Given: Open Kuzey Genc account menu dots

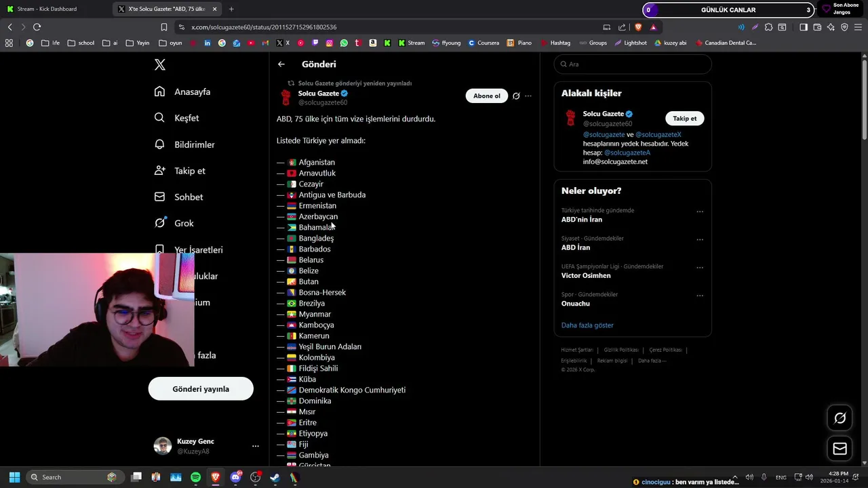Looking at the screenshot, I should click(256, 446).
